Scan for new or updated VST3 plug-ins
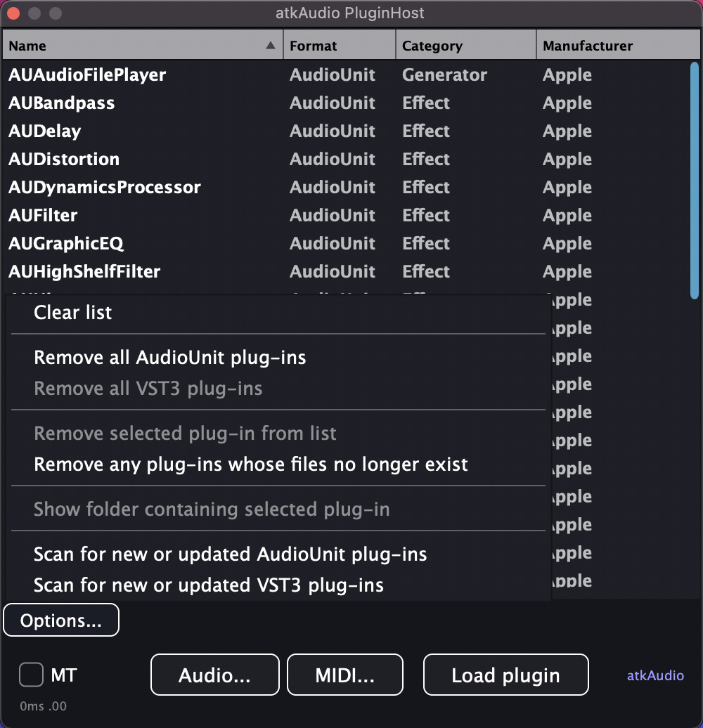Viewport: 703px width, 728px height. pyautogui.click(x=208, y=585)
